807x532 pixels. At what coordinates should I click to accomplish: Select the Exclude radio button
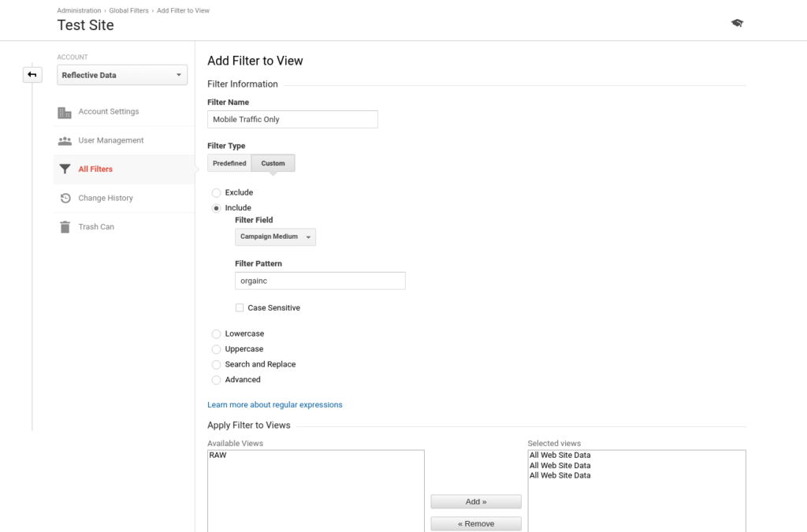(217, 192)
